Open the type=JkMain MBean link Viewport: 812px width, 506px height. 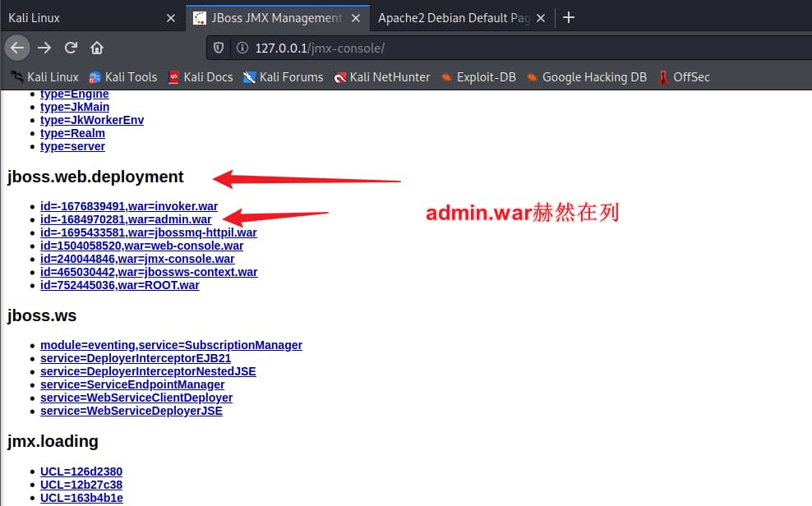coord(75,107)
